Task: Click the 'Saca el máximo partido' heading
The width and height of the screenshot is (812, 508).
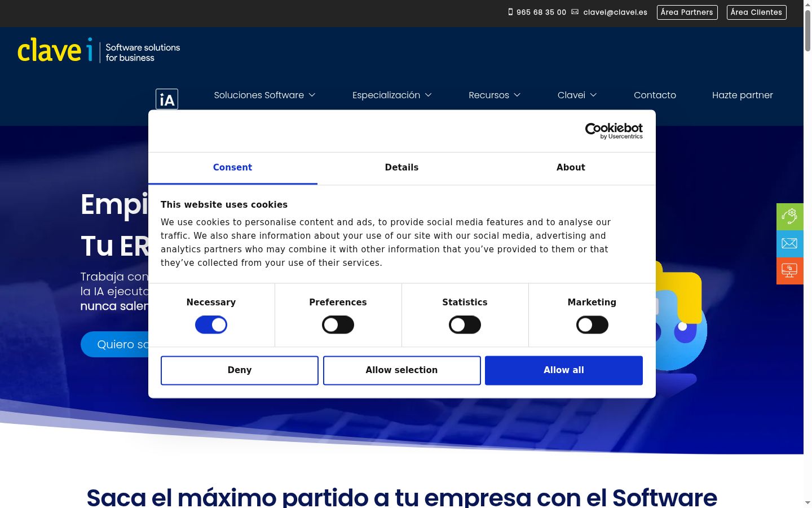Action: tap(401, 497)
